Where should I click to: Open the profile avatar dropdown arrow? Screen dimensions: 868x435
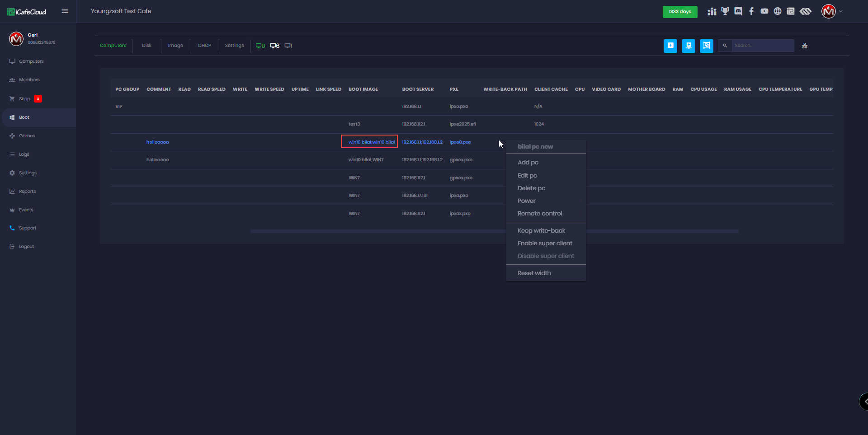[840, 11]
